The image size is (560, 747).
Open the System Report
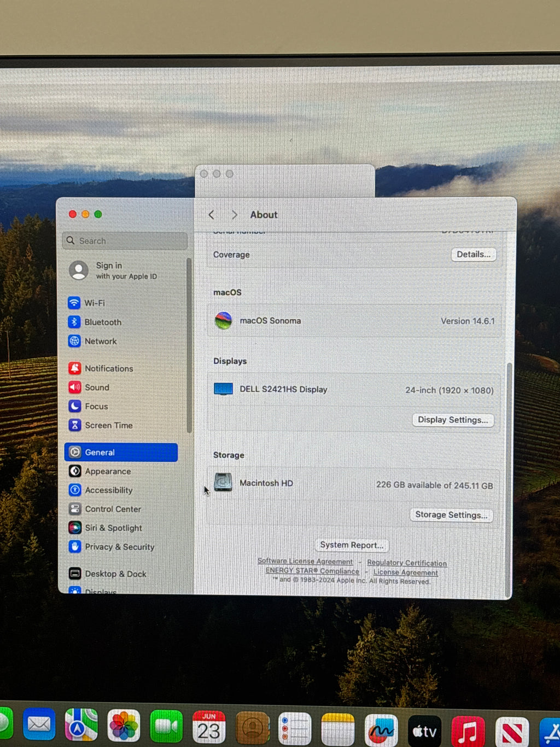tap(352, 545)
